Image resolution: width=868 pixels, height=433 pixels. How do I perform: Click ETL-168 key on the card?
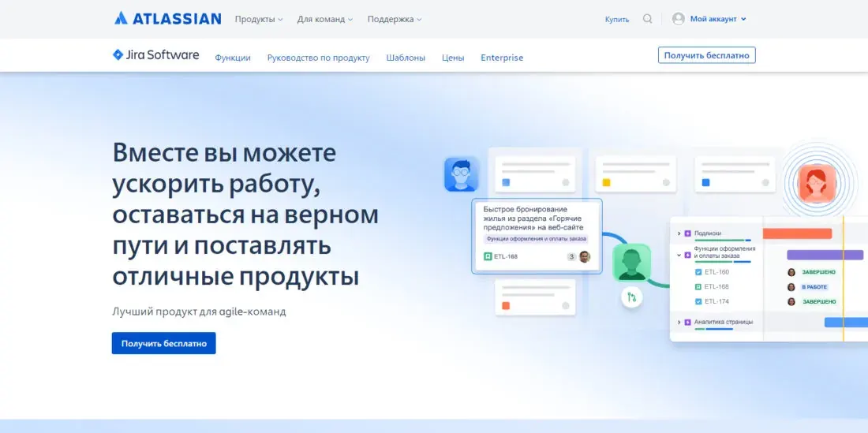pos(506,256)
